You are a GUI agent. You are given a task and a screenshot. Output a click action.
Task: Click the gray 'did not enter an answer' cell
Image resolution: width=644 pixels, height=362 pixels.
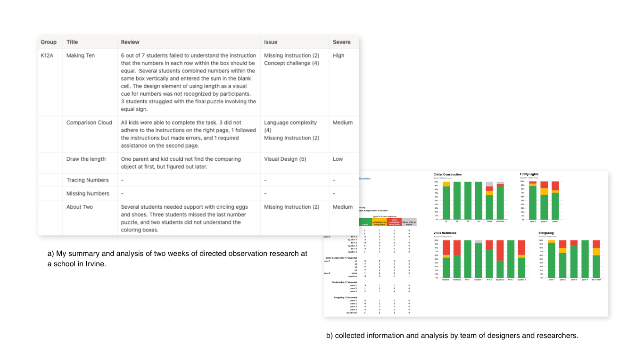pos(409,222)
